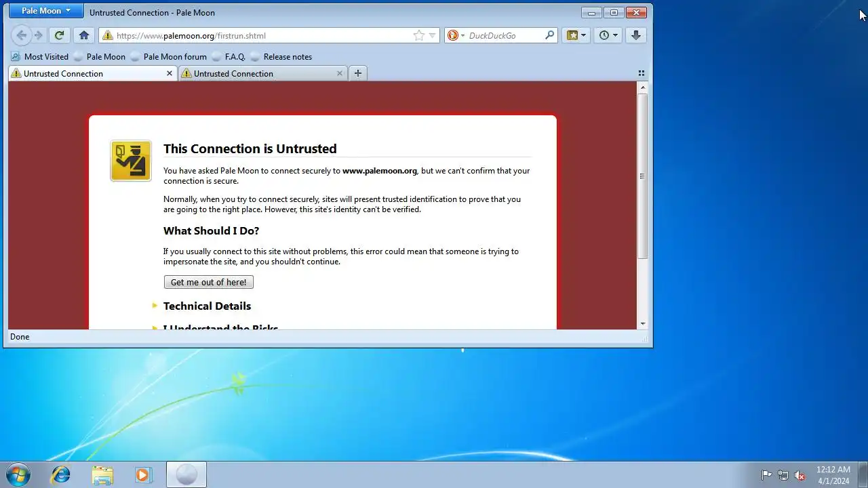Click the Show desktop button
Viewport: 868px width, 488px height.
pyautogui.click(x=863, y=475)
